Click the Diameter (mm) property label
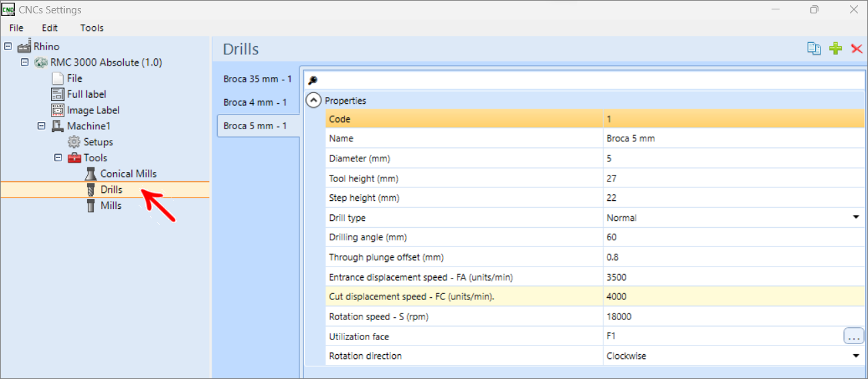Screen dimensions: 868x379 [x=360, y=159]
